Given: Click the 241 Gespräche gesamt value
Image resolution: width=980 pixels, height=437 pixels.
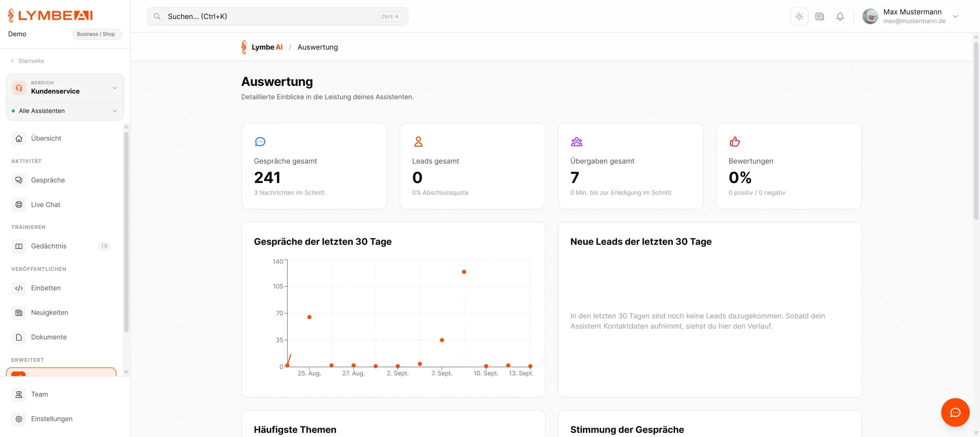Looking at the screenshot, I should tap(267, 177).
